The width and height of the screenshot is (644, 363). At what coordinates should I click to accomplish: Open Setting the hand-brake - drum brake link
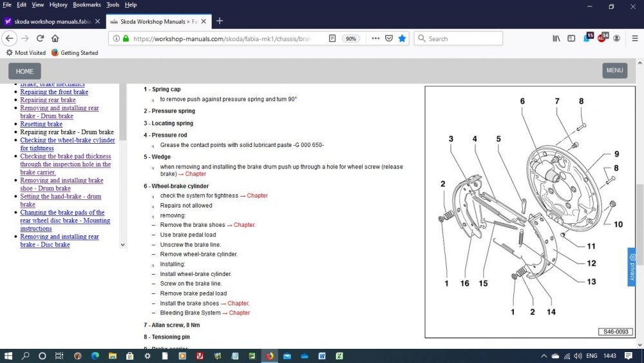[61, 201]
